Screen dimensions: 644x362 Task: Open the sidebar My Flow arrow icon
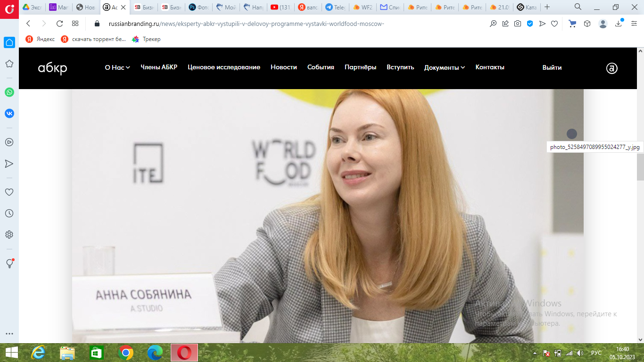pos(9,164)
